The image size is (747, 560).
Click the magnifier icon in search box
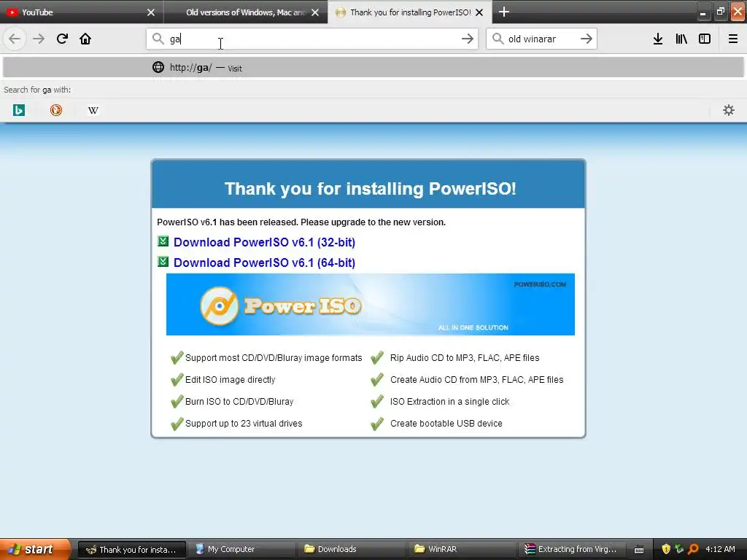(x=498, y=39)
